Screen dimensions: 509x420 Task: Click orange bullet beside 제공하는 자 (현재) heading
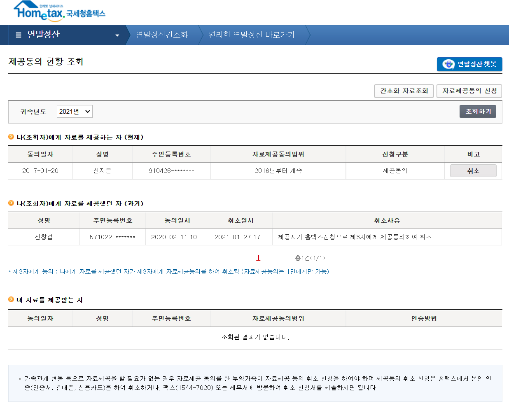pyautogui.click(x=11, y=137)
